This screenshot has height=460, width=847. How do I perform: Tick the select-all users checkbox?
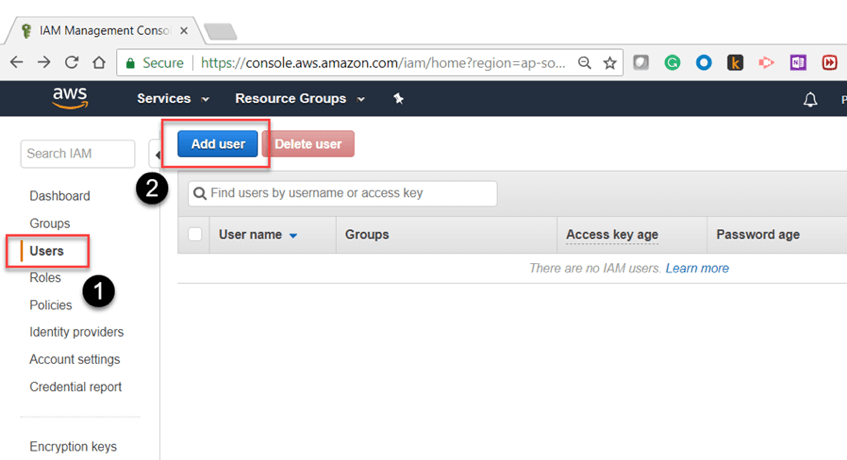(195, 234)
